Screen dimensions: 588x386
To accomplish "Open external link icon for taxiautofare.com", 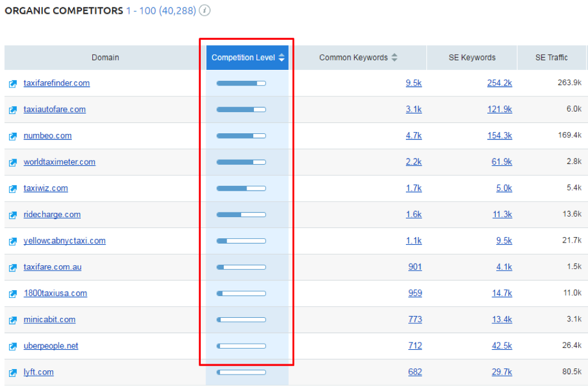I will click(13, 110).
